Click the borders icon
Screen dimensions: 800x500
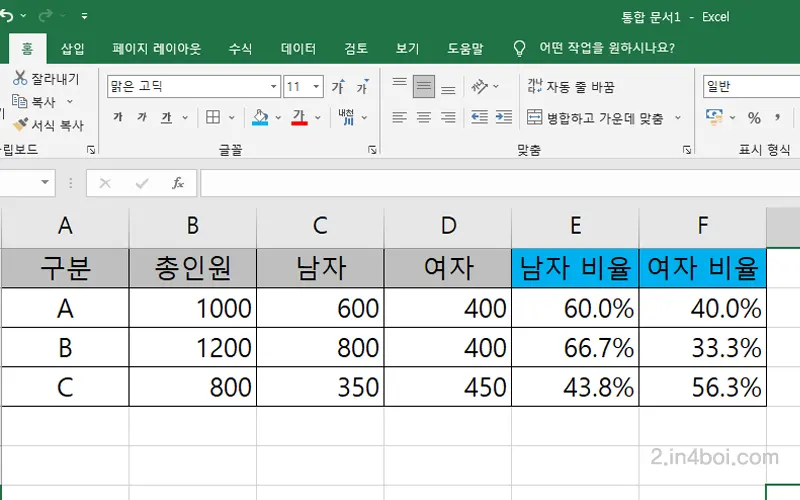tap(213, 117)
